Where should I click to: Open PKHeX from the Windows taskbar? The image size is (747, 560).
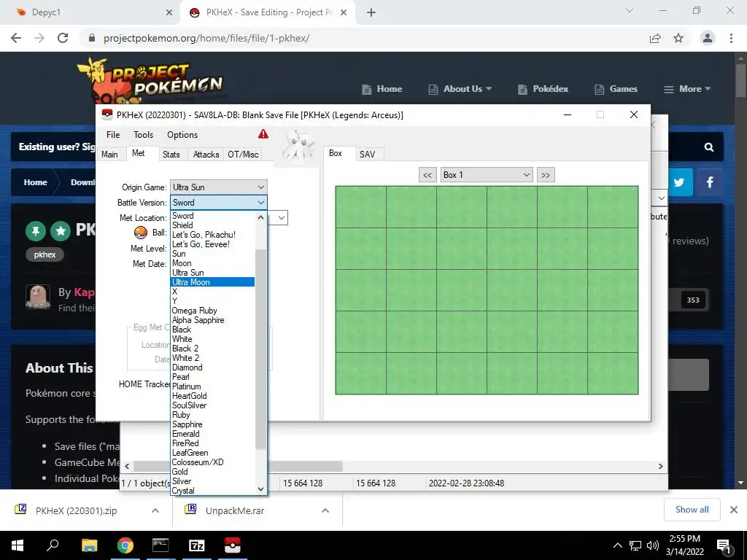[233, 545]
